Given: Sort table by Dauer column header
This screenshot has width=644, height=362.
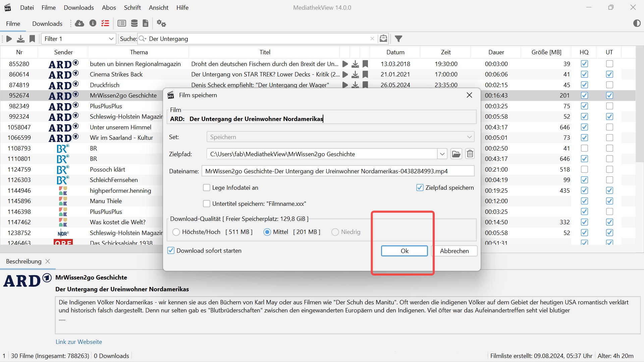Looking at the screenshot, I should pyautogui.click(x=496, y=52).
